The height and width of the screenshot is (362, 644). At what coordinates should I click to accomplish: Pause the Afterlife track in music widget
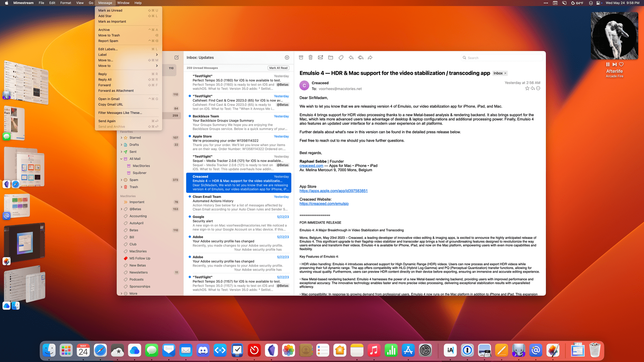pos(608,64)
